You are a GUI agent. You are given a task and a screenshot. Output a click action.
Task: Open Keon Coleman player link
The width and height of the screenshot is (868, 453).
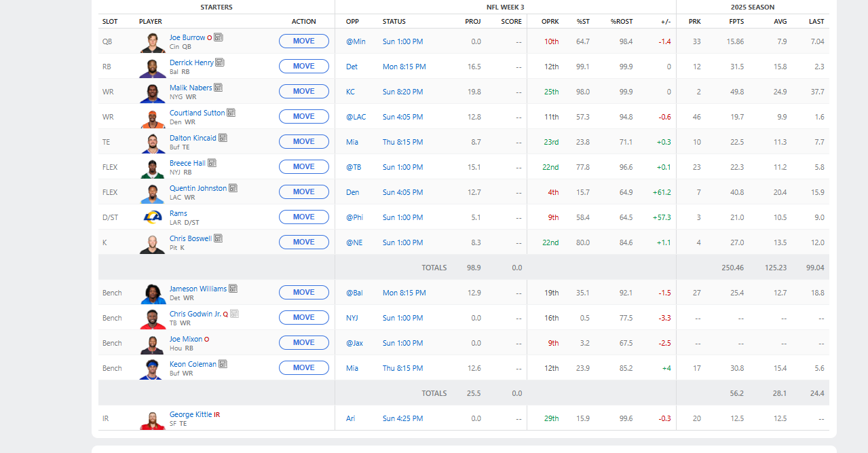click(193, 364)
